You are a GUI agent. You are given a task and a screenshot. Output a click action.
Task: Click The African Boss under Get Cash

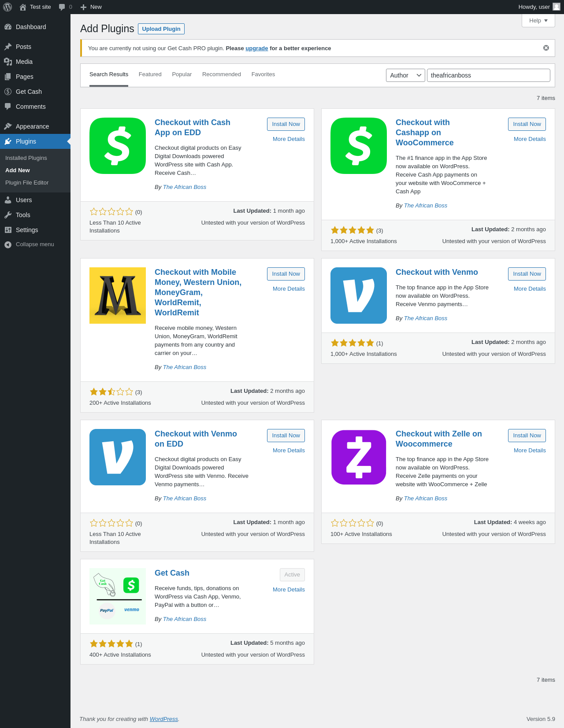click(x=185, y=619)
